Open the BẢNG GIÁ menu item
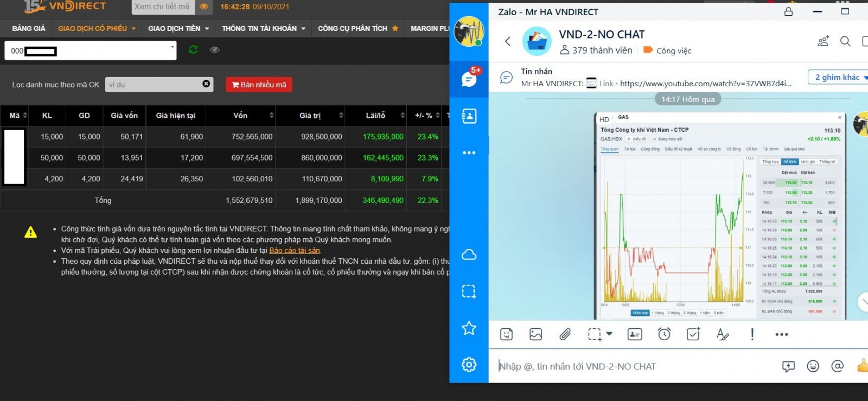 point(29,28)
